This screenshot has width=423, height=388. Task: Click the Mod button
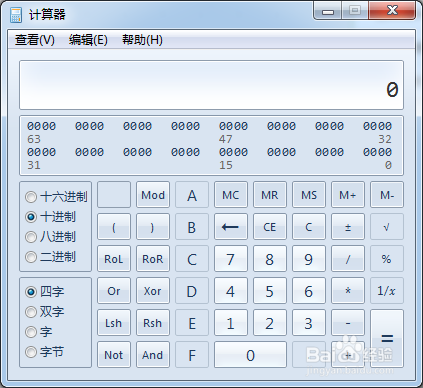pos(153,195)
